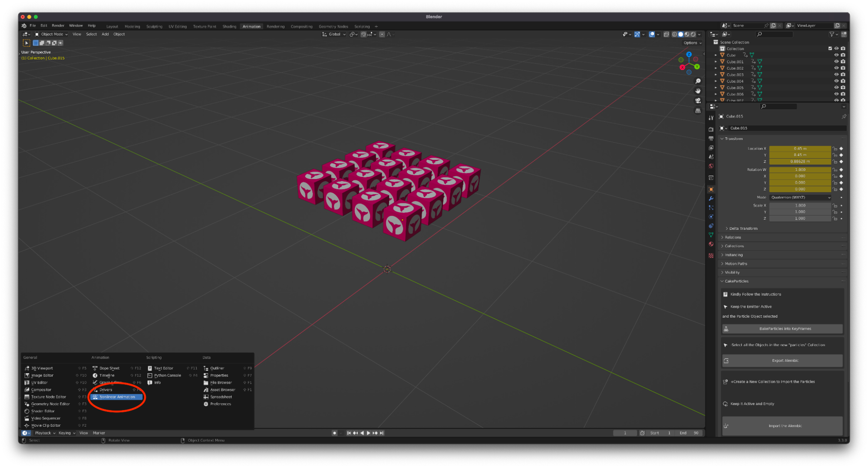Image resolution: width=868 pixels, height=468 pixels.
Task: Select rendered viewport shading mode
Action: 693,34
